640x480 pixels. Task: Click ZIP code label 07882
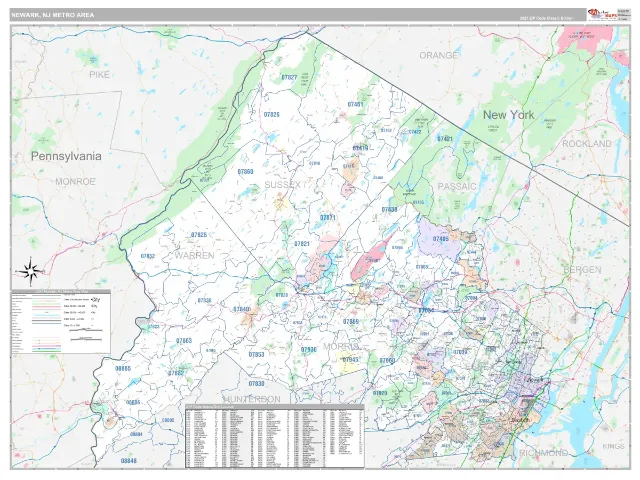pos(176,373)
